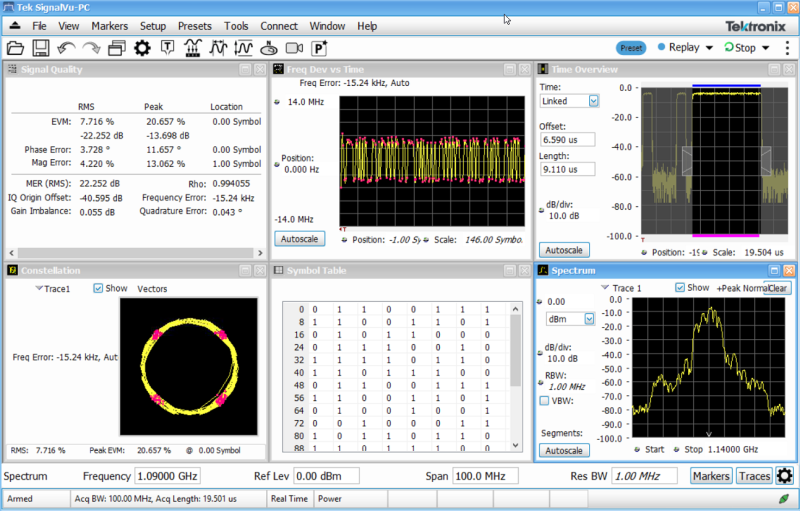Click the Clear button in Spectrum
The image size is (800, 511).
(778, 288)
